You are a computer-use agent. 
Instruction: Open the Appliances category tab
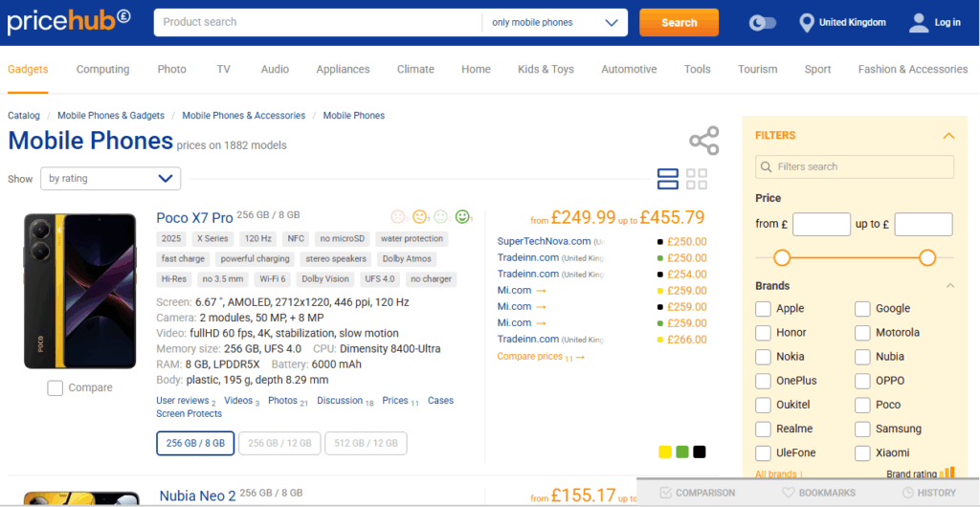point(343,69)
